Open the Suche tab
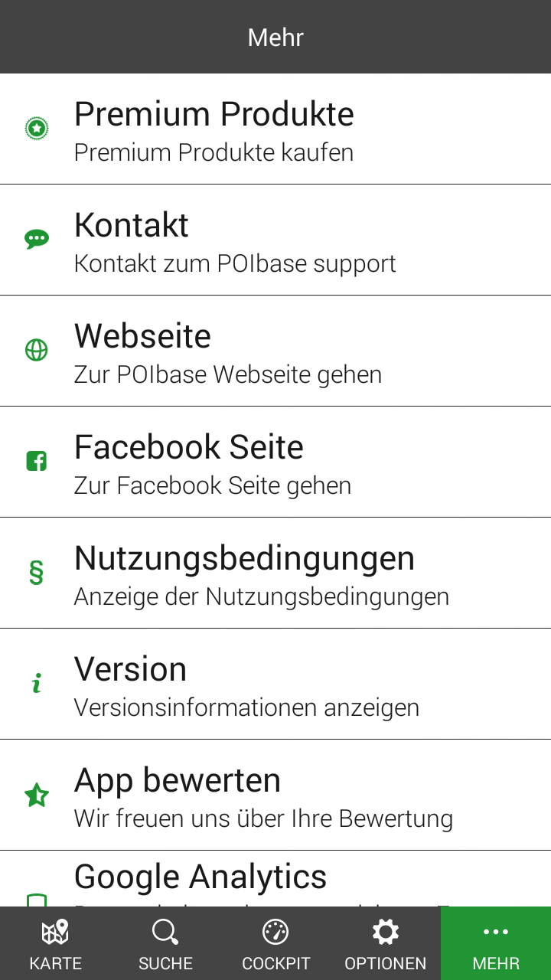 point(165,944)
